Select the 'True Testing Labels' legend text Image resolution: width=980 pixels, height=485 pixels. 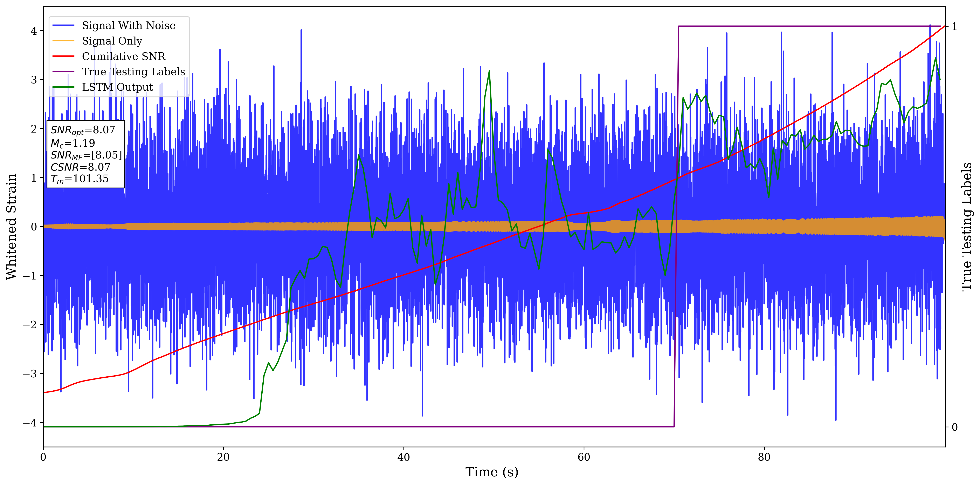(x=133, y=72)
